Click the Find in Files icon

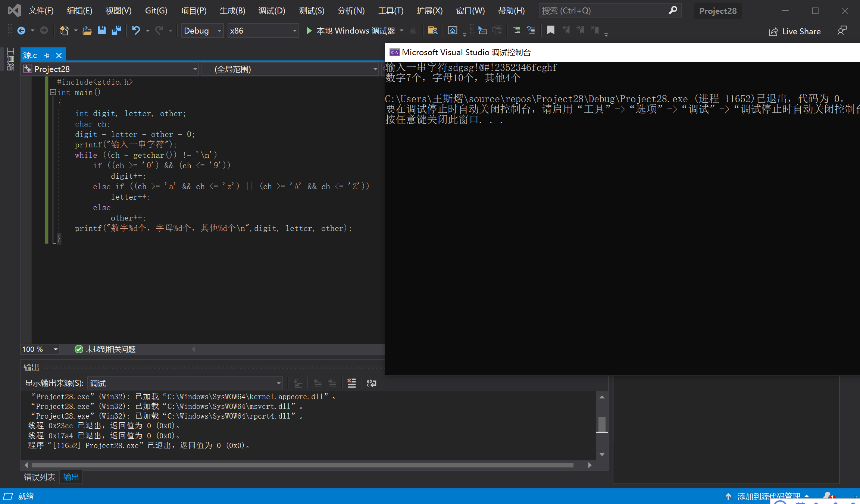432,31
